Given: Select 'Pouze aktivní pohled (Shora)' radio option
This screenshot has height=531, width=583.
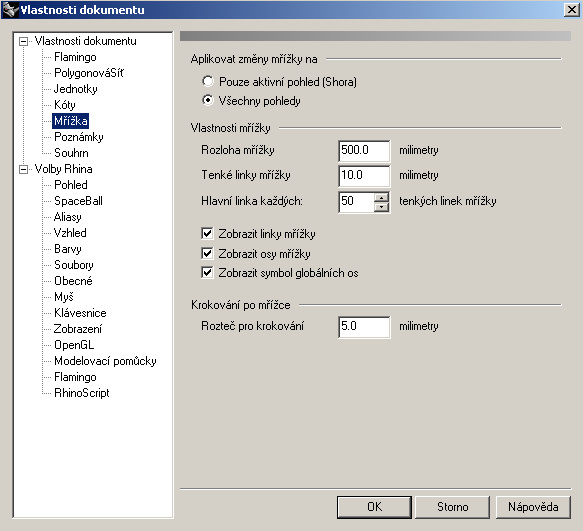Looking at the screenshot, I should [207, 81].
